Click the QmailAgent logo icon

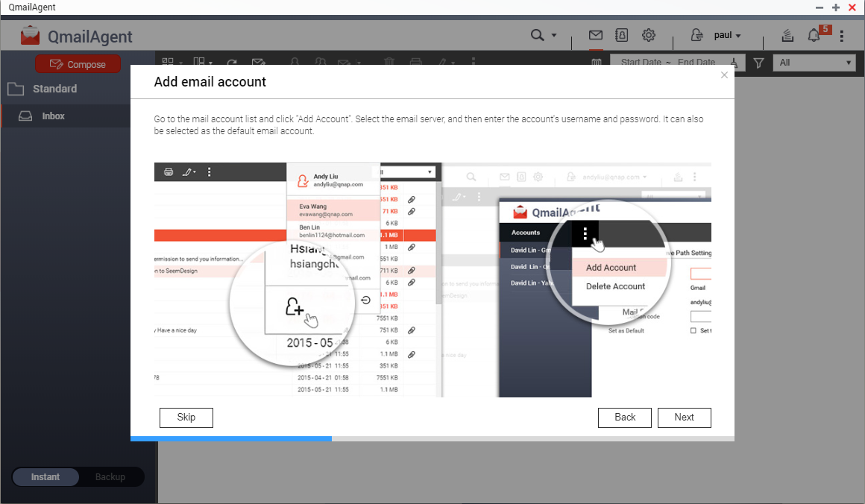(31, 36)
